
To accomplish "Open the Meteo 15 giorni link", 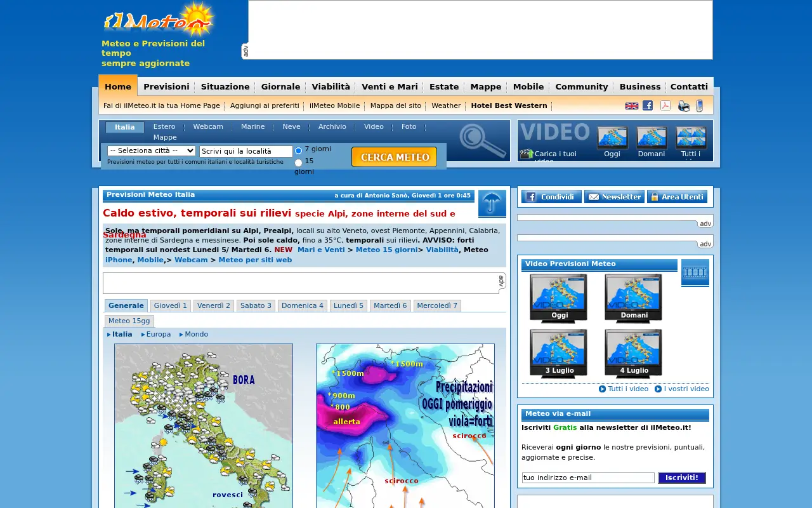I will [x=386, y=250].
